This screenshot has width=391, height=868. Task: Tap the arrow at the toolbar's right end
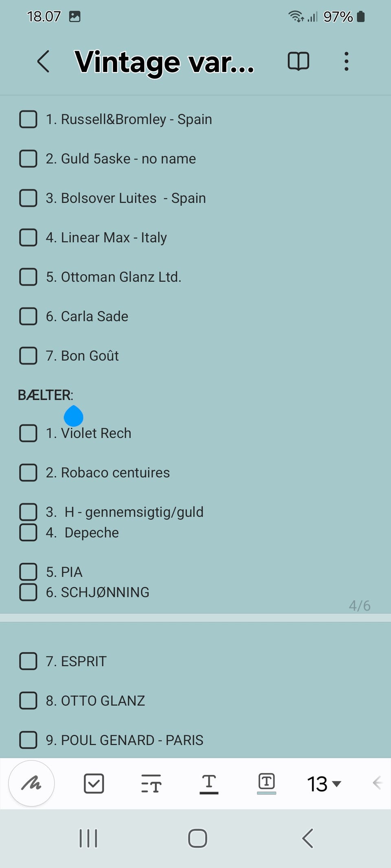pyautogui.click(x=377, y=783)
